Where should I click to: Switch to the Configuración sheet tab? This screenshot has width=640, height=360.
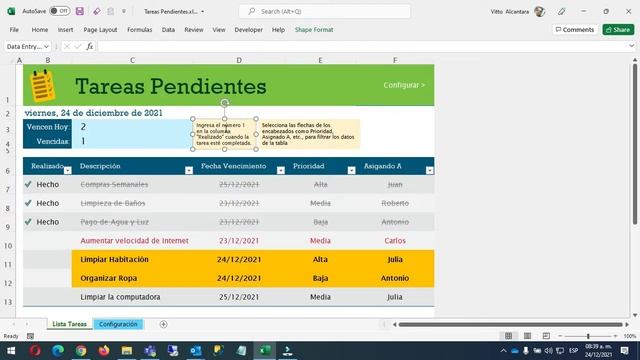118,324
